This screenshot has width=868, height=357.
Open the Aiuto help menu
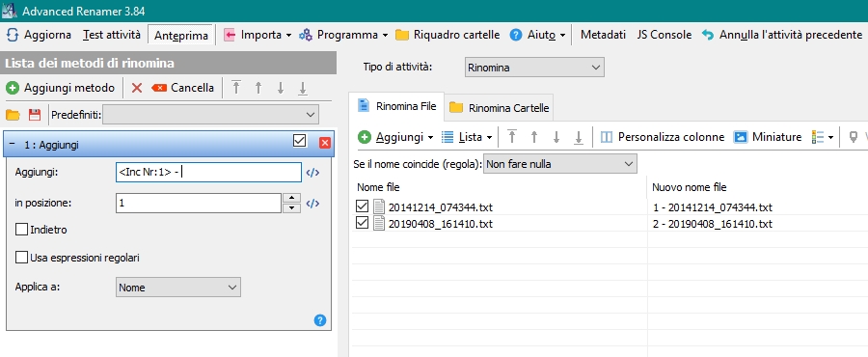point(537,35)
